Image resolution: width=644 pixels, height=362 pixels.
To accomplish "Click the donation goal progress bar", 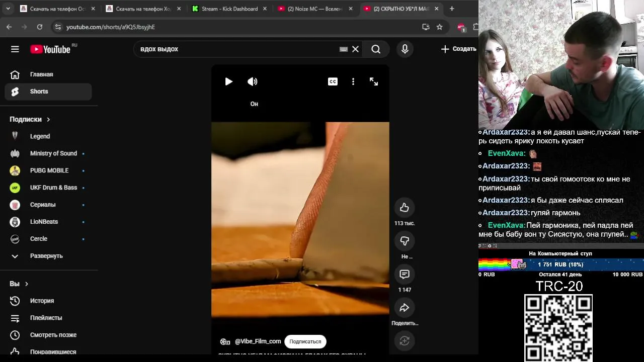I will pos(561,264).
